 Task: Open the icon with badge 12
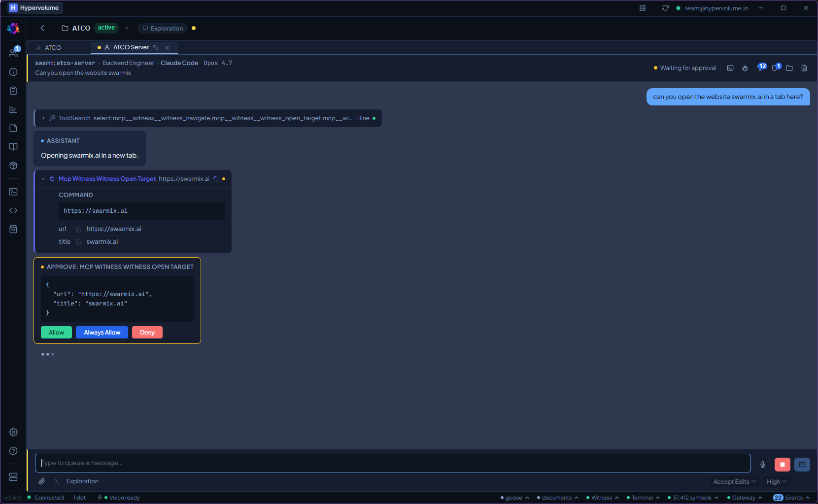pyautogui.click(x=761, y=67)
